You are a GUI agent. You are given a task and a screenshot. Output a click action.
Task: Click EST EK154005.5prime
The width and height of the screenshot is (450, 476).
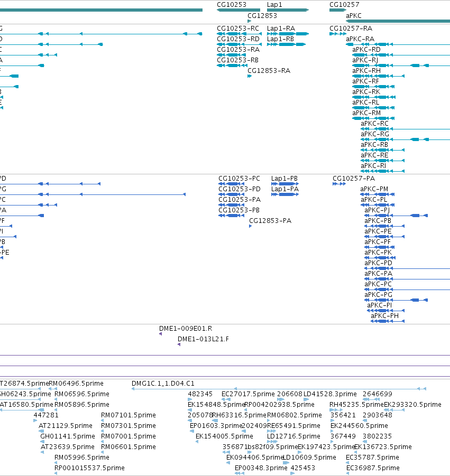[x=224, y=436]
